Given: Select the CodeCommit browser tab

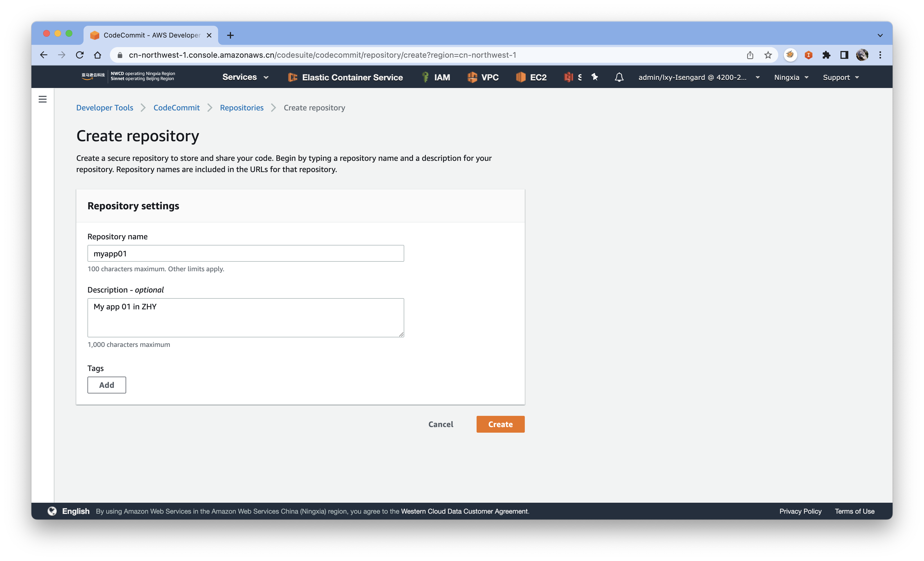Looking at the screenshot, I should (151, 35).
